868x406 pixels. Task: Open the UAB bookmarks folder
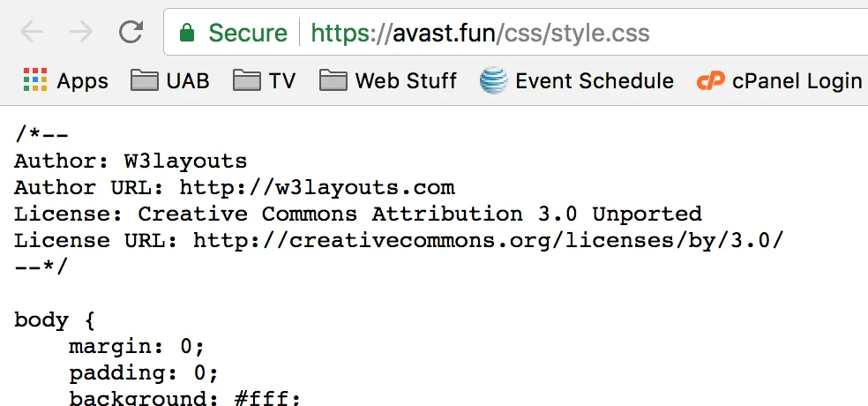pyautogui.click(x=170, y=80)
